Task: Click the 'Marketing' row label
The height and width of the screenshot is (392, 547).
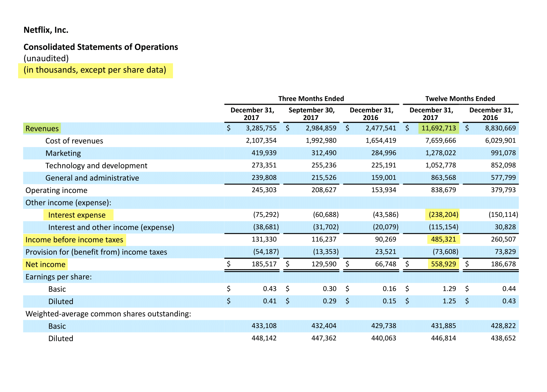Action: point(63,153)
